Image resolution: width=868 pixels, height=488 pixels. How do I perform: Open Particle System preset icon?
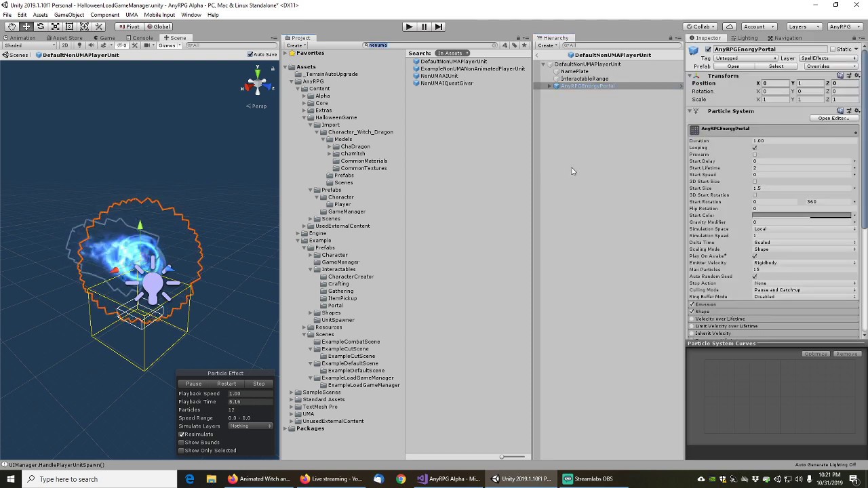pos(848,110)
